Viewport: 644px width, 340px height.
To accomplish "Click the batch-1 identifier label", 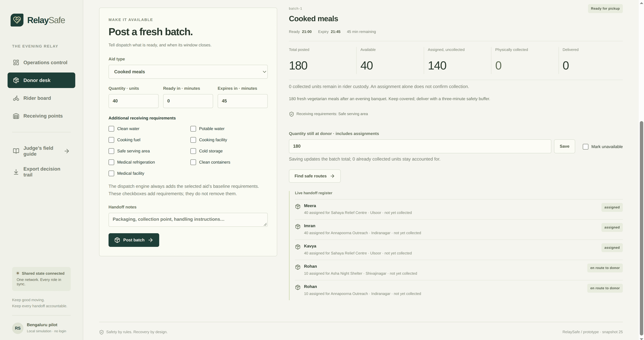I will coord(296,9).
